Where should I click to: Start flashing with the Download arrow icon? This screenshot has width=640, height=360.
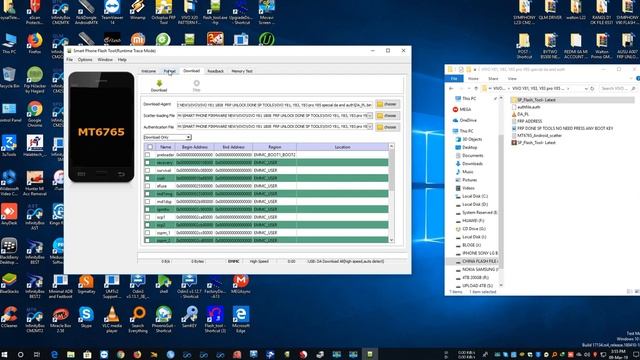coord(159,86)
